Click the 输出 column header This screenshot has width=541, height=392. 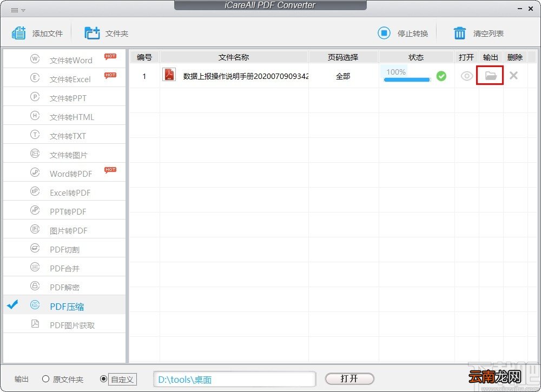pyautogui.click(x=491, y=57)
